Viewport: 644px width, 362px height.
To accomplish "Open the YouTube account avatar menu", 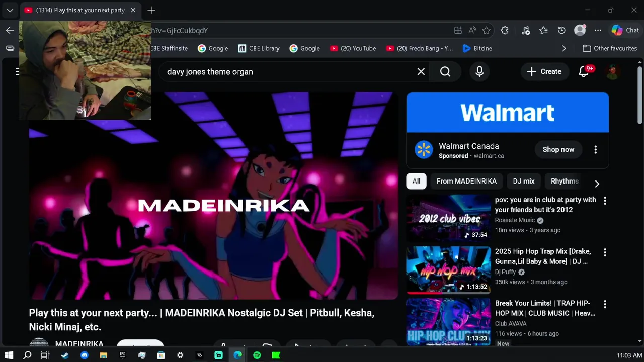I will [612, 72].
